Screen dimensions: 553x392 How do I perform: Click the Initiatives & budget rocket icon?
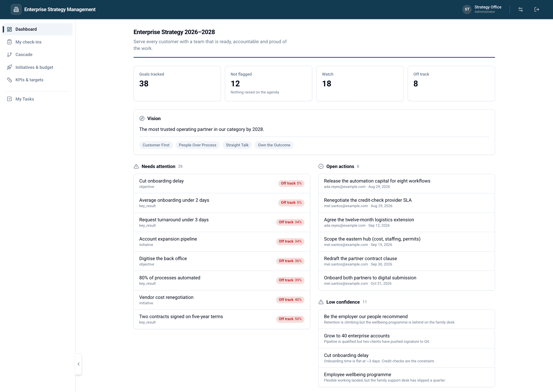pyautogui.click(x=9, y=67)
